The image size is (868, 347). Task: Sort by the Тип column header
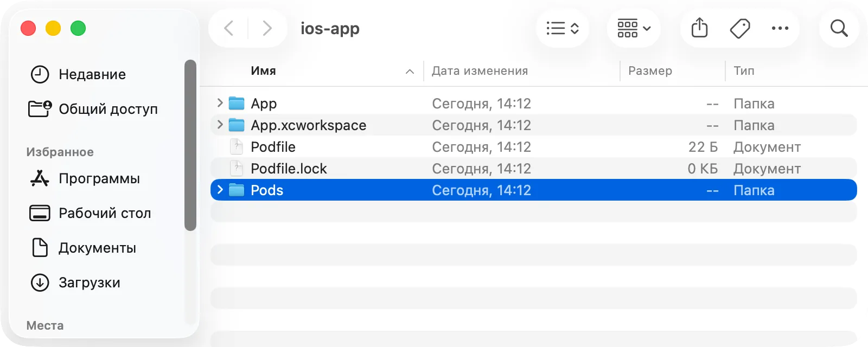click(744, 71)
